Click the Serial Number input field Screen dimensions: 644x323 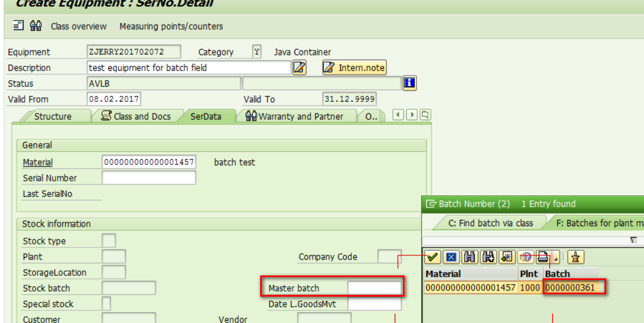(148, 178)
